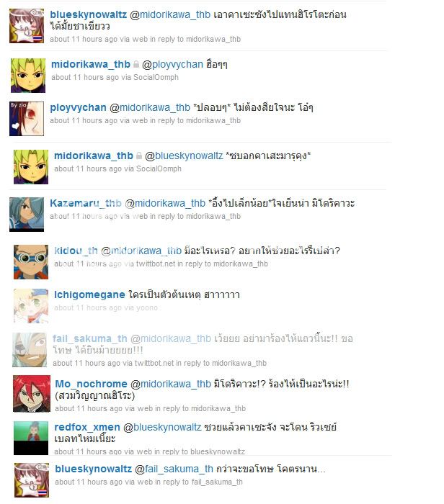
Task: Open fail_sakuma_th avatar picture
Action: click(x=30, y=350)
